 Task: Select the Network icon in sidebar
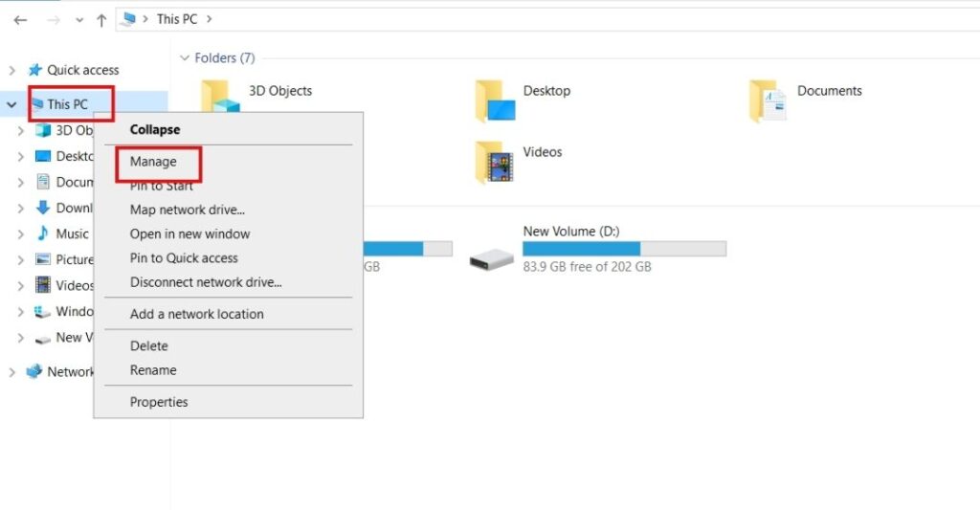click(x=35, y=371)
